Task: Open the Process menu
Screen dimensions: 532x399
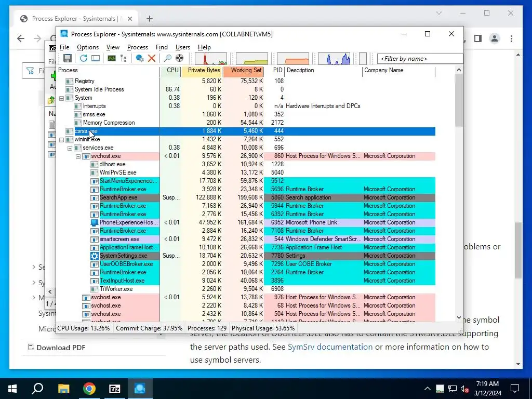Action: (x=137, y=47)
